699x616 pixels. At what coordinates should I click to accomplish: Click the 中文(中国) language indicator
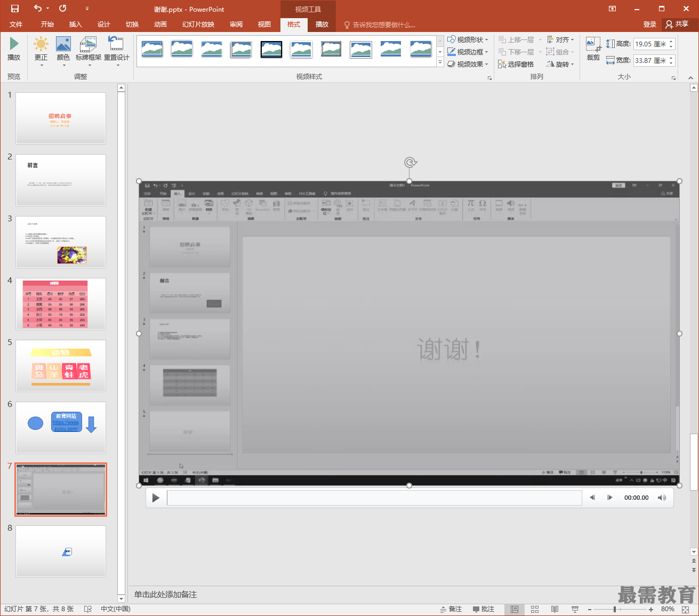click(116, 609)
